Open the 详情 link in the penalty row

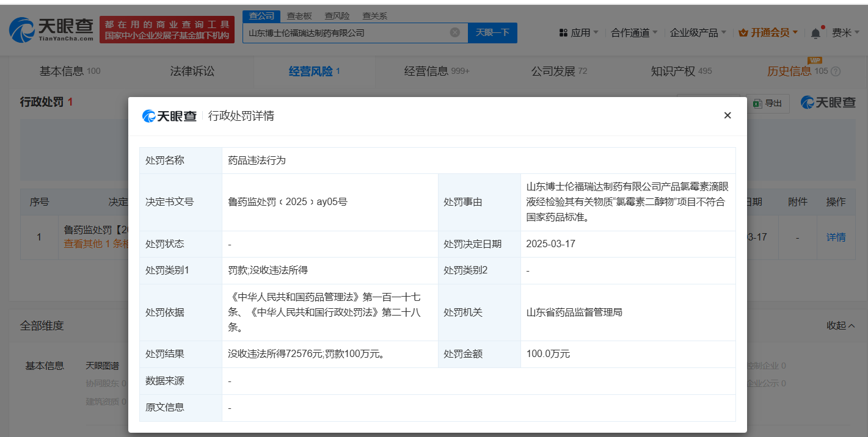836,237
